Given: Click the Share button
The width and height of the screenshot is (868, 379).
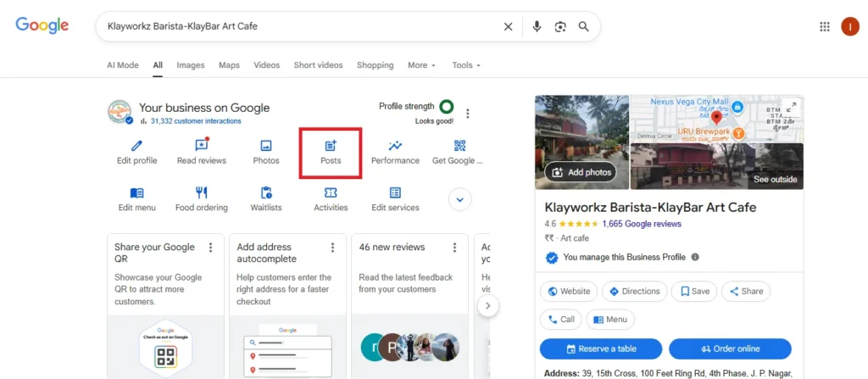Looking at the screenshot, I should click(x=746, y=292).
